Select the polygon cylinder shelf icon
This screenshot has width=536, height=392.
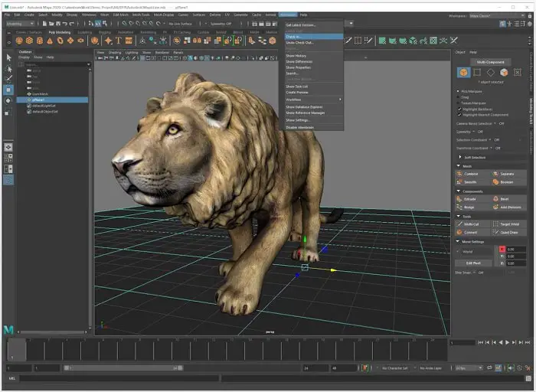coord(40,41)
